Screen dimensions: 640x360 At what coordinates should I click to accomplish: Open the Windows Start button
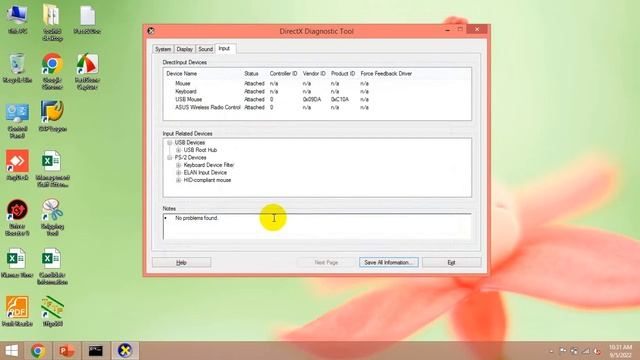tap(12, 351)
